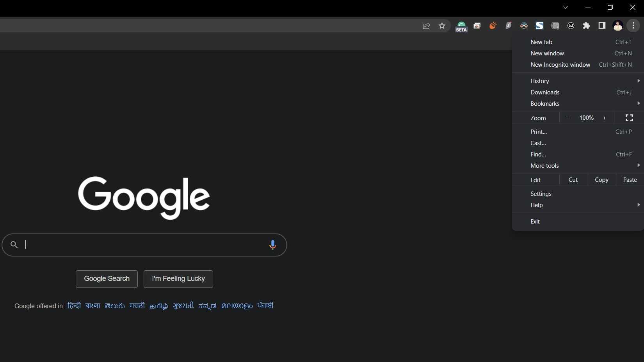
Task: Click the three-dot Chrome menu button
Action: (x=633, y=26)
